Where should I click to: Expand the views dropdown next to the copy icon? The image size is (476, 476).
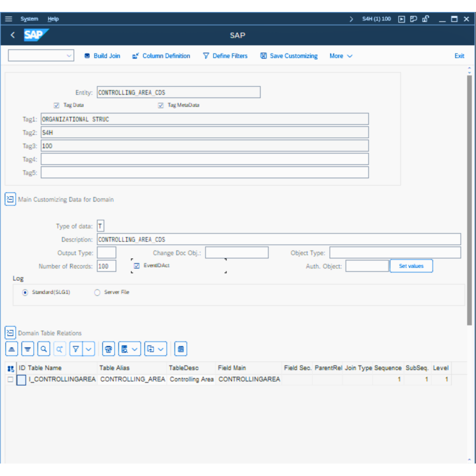pos(159,349)
